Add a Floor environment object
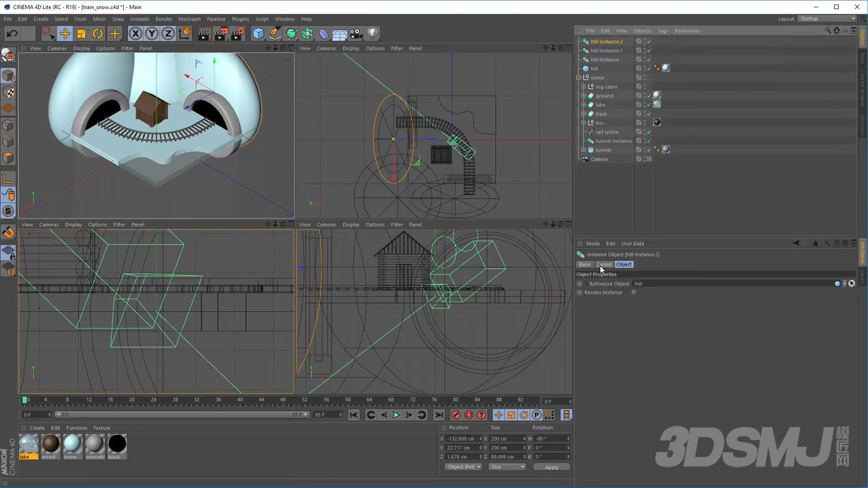This screenshot has width=868, height=488. pyautogui.click(x=340, y=33)
